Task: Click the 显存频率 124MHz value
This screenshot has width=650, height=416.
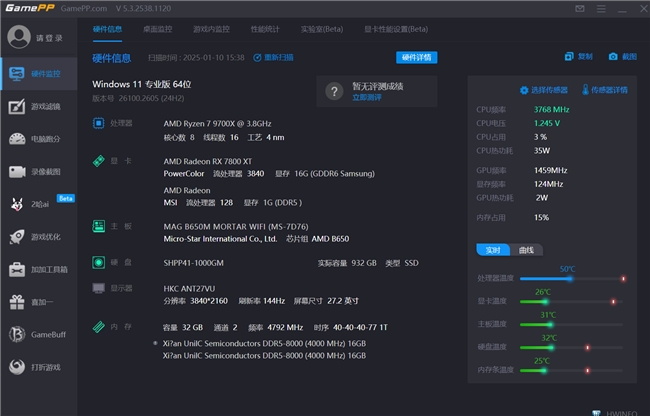Action: coord(548,184)
